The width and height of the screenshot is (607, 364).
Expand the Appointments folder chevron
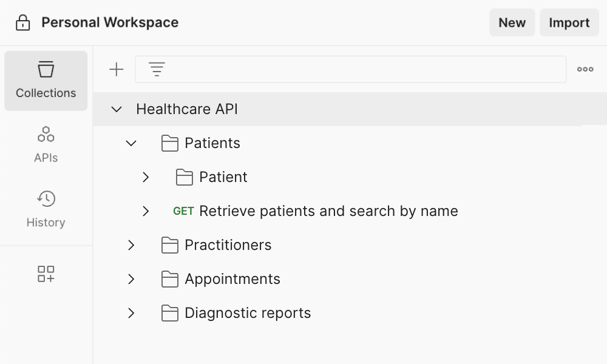(131, 279)
